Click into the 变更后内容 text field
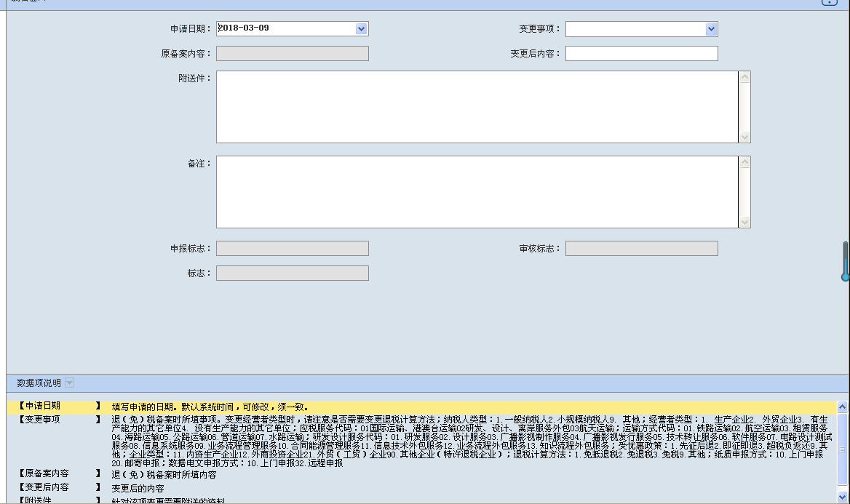 pos(641,54)
